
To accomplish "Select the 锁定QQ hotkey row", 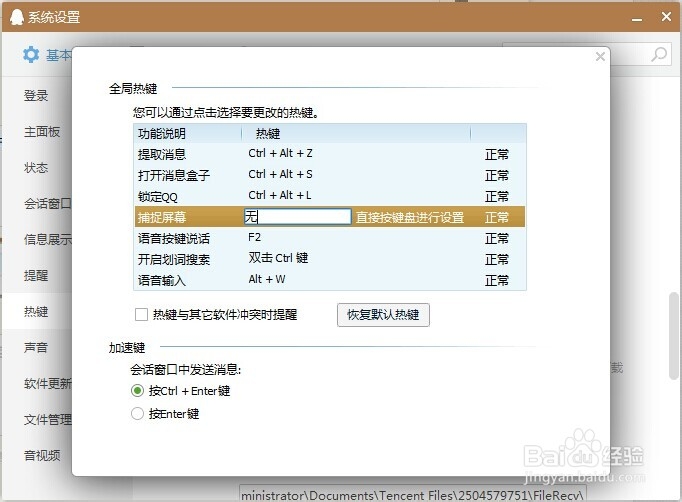I will click(x=330, y=196).
